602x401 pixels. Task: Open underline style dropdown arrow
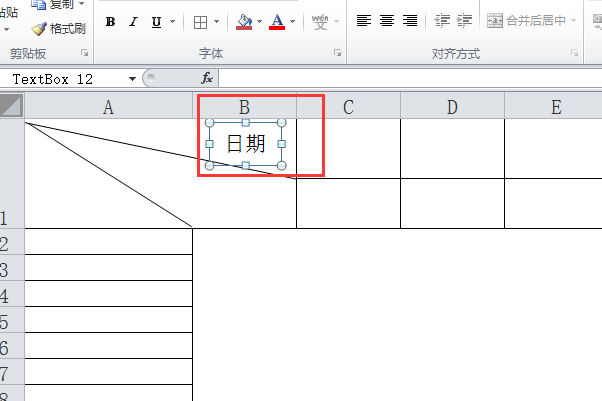click(172, 22)
